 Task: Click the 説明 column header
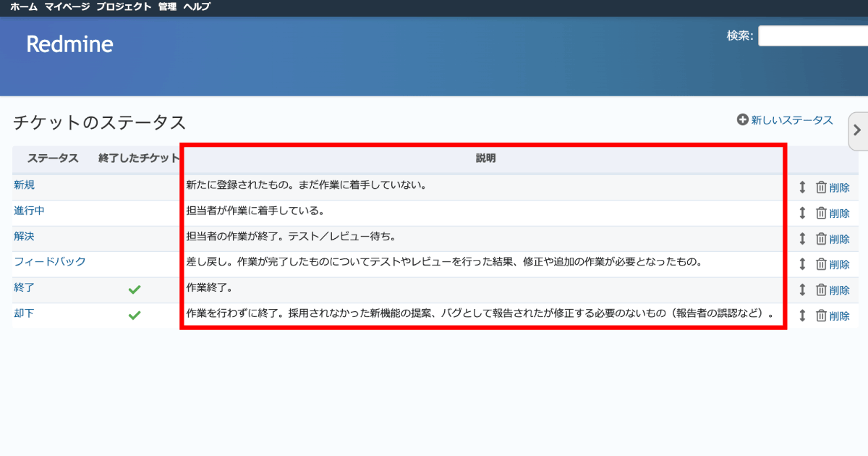(x=485, y=159)
